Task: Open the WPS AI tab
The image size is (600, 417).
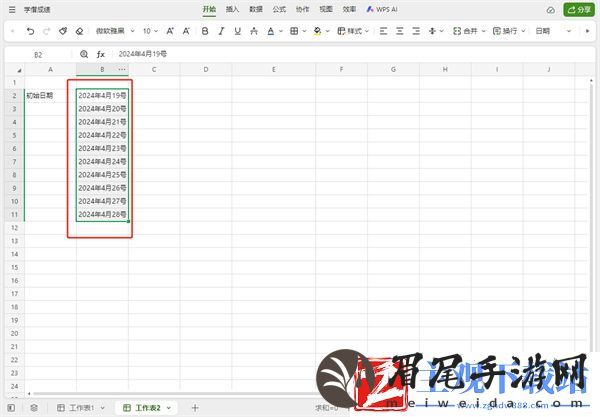Action: click(x=382, y=10)
